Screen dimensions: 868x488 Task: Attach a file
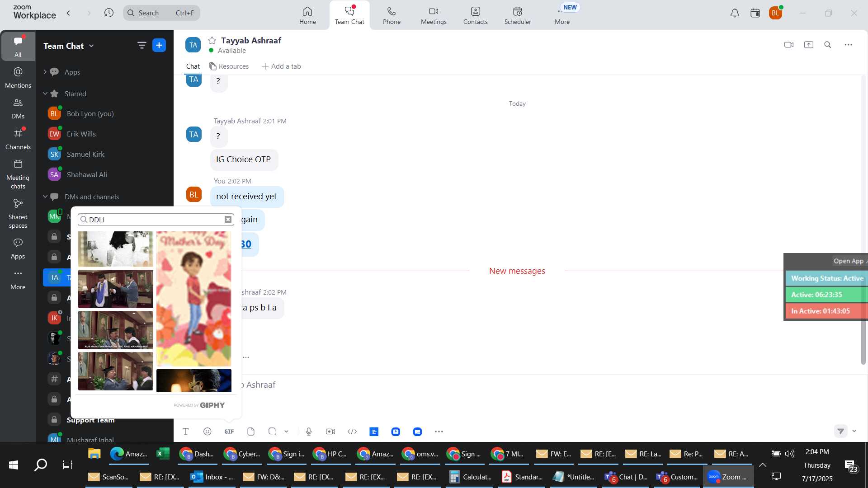point(251,432)
